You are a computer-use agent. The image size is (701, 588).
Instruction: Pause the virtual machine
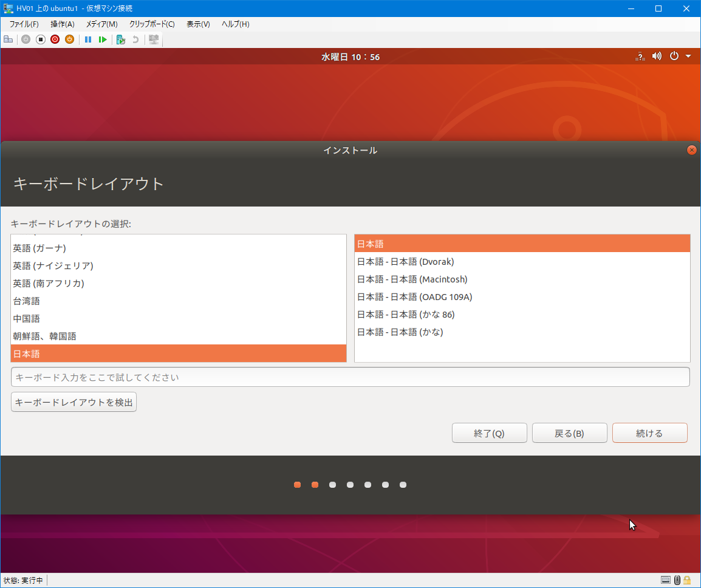pos(88,39)
